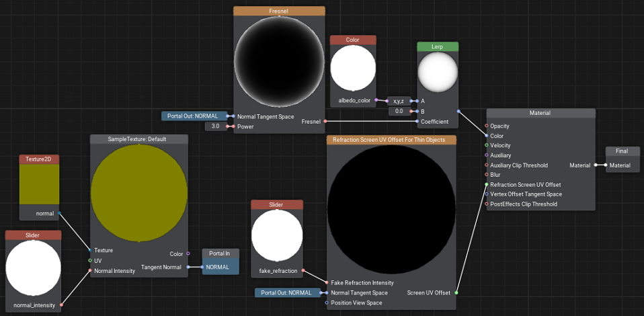Screen dimensions: 644x316
Task: Click the x,y,z swizzle node
Action: click(398, 101)
